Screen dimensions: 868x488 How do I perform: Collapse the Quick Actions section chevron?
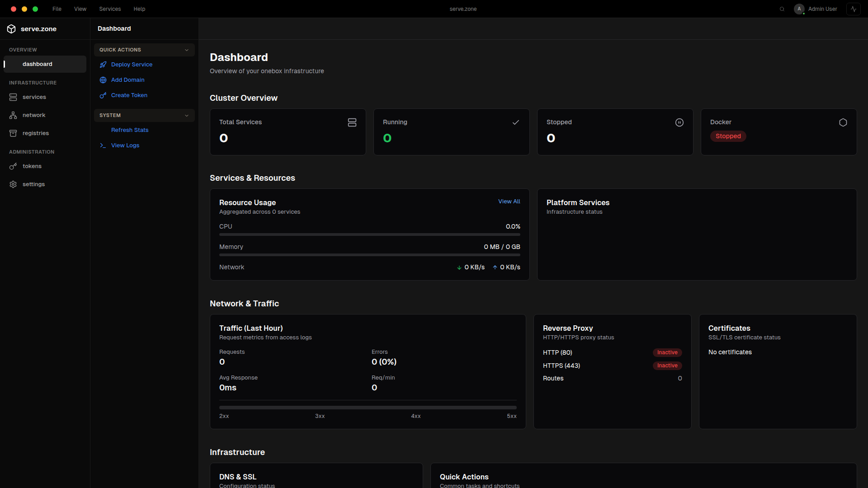click(187, 50)
